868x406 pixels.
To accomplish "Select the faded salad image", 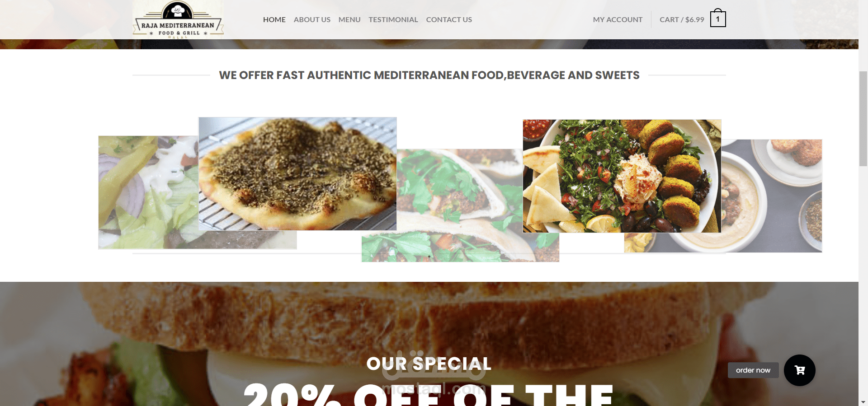I will 148,192.
